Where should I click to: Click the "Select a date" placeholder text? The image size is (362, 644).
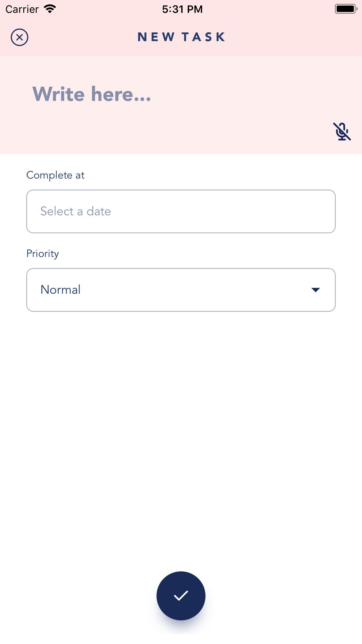(75, 211)
